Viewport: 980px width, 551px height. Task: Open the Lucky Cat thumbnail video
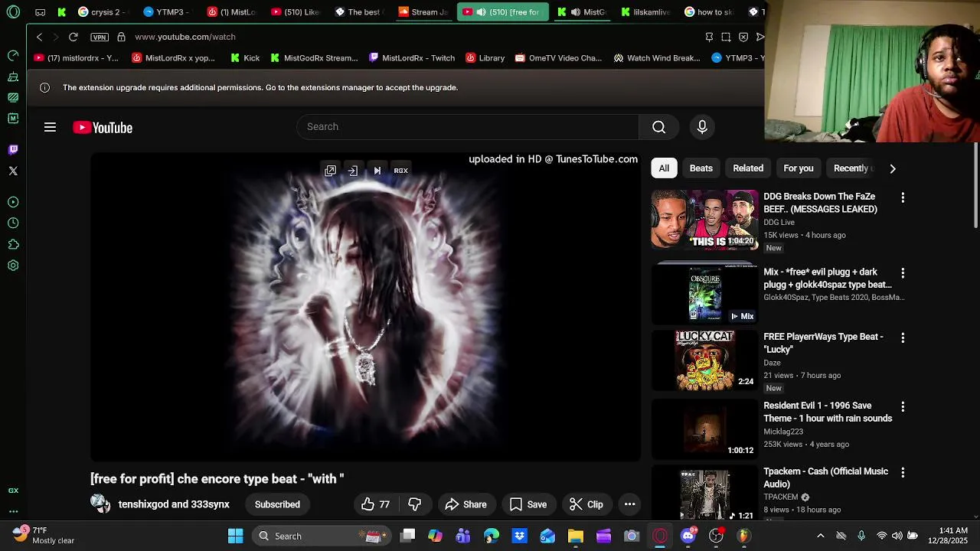pos(704,360)
